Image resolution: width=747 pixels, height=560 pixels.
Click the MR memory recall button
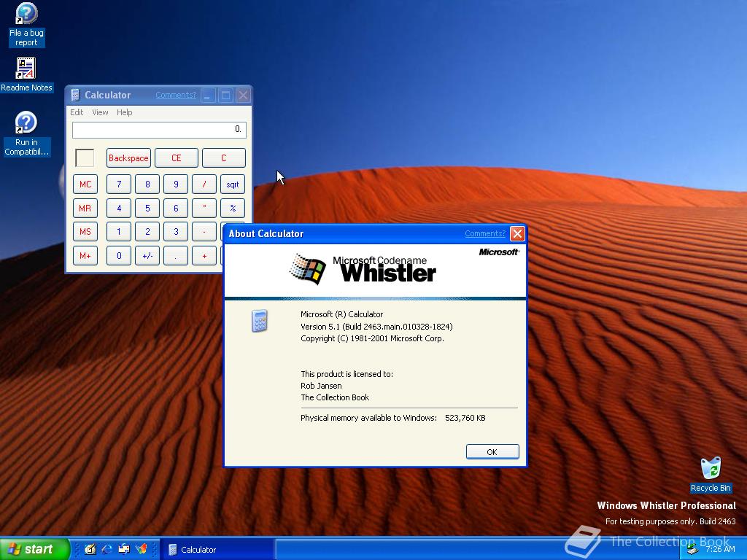coord(85,208)
